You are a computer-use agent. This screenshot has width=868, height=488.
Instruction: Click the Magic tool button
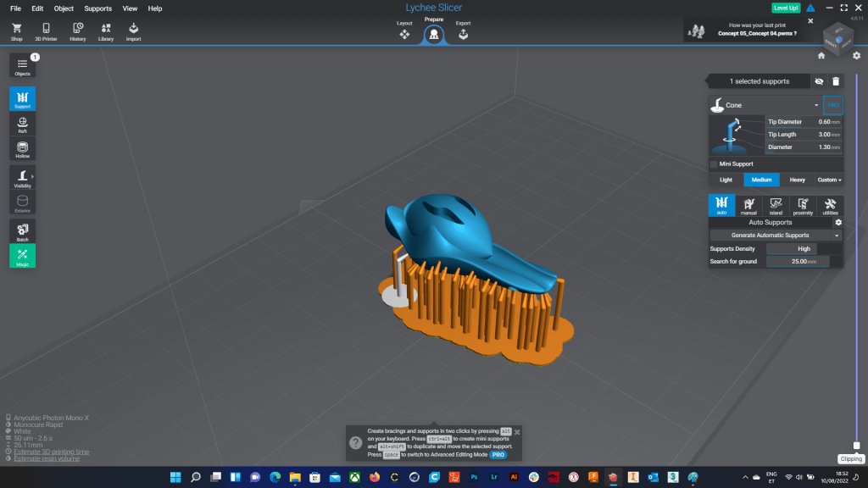coord(22,256)
